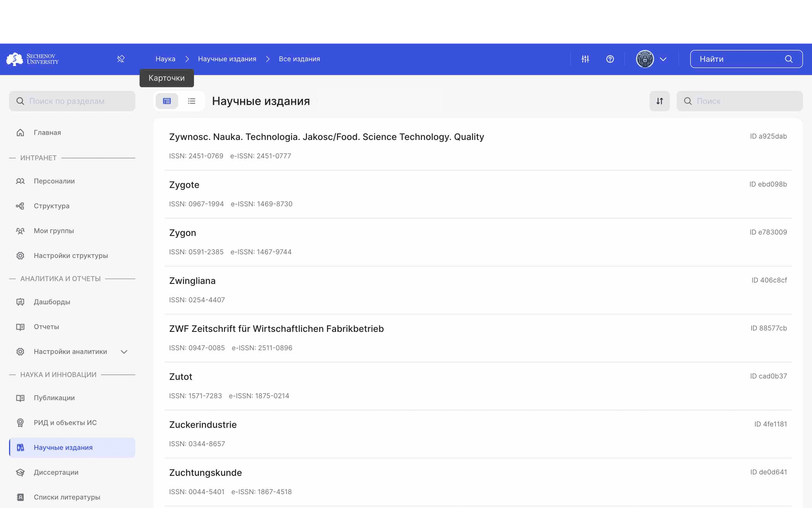
Task: Open the Списки литературы section
Action: coord(72,498)
